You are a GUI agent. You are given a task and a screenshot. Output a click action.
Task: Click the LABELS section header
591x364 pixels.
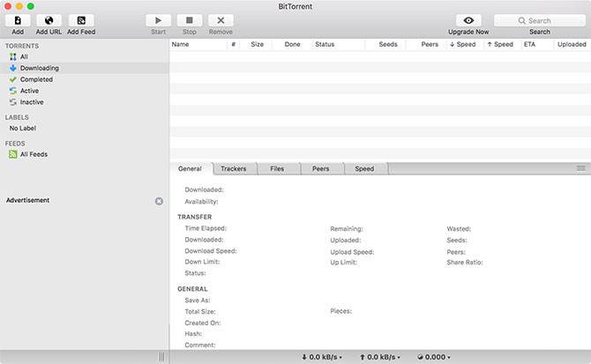coord(17,117)
